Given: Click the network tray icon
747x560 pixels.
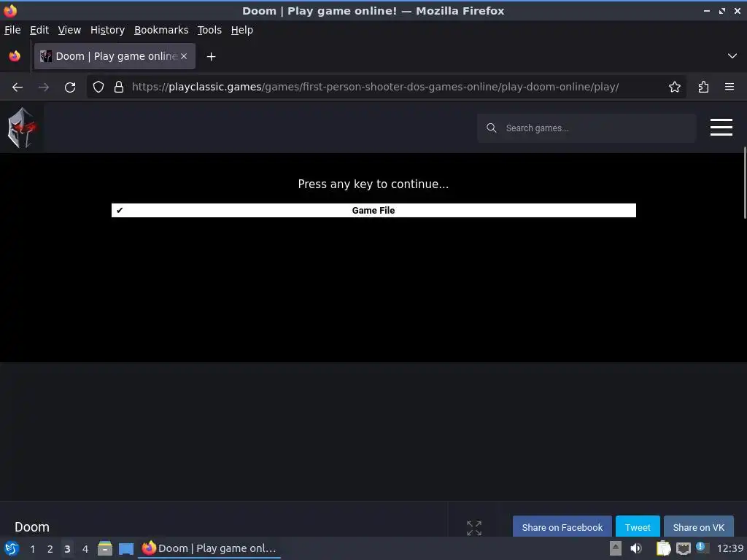Looking at the screenshot, I should point(683,548).
